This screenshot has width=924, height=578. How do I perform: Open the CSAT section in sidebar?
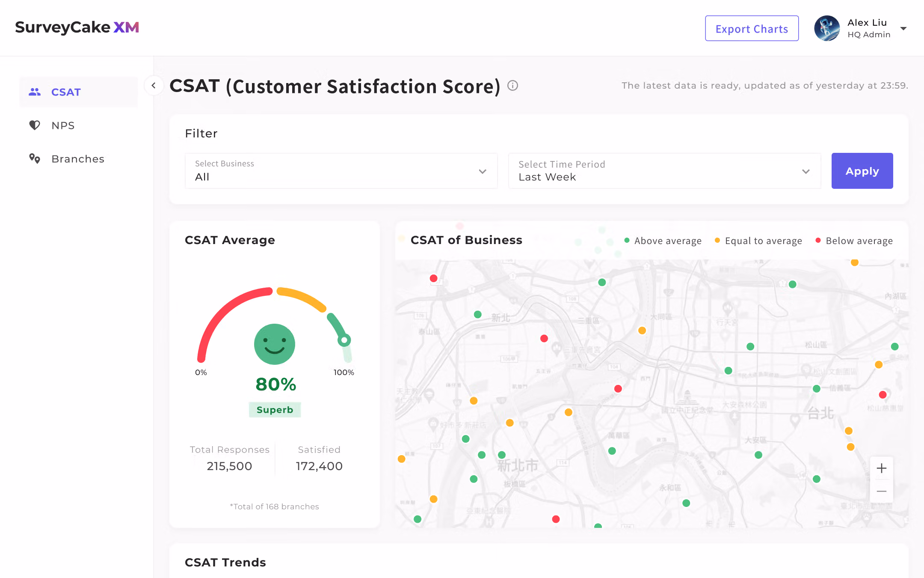(x=79, y=92)
